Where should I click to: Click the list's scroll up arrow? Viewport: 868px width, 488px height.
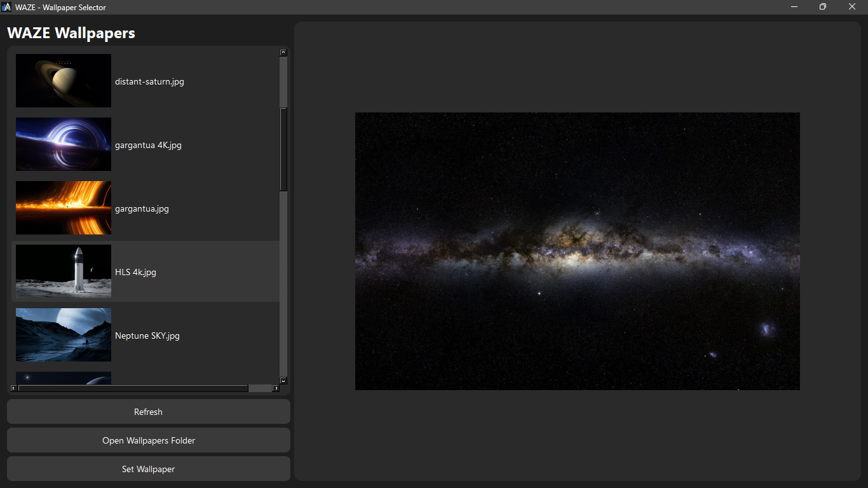[x=283, y=53]
